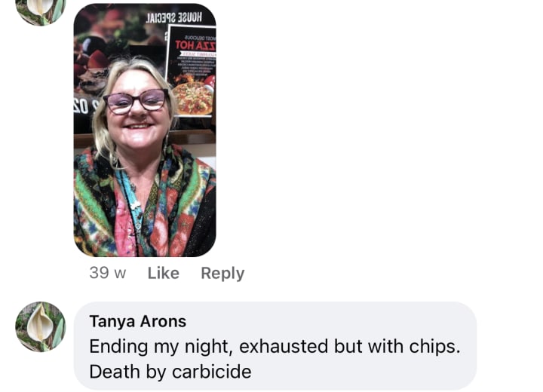
Task: Click the red mirrored HOT pizza headline
Action: pos(195,45)
